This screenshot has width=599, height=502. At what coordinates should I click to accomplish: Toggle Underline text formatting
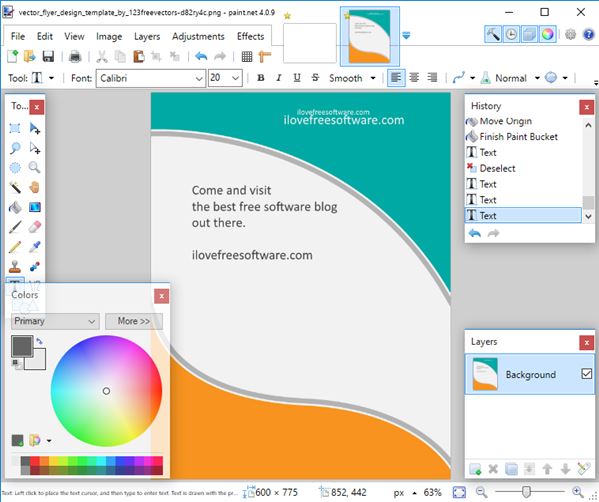pyautogui.click(x=297, y=78)
